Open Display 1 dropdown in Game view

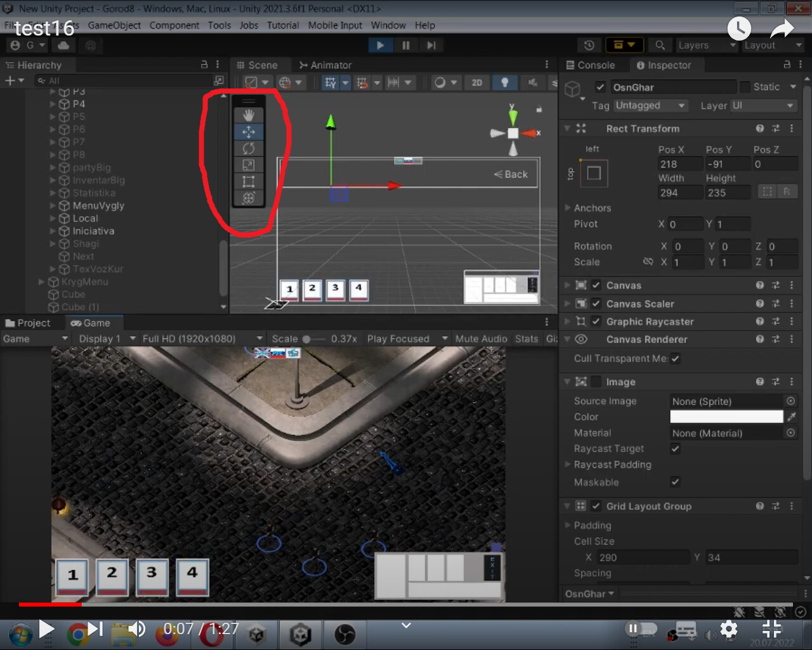point(107,339)
